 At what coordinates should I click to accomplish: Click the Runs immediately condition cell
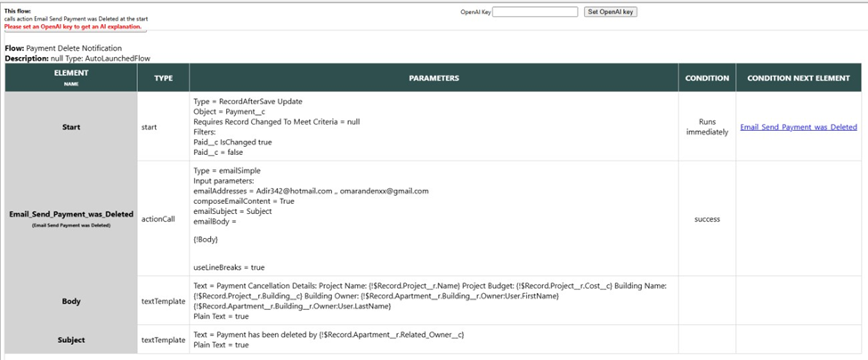(707, 127)
